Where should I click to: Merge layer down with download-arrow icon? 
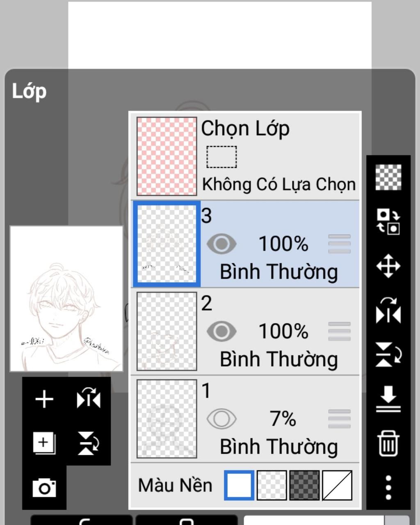388,399
